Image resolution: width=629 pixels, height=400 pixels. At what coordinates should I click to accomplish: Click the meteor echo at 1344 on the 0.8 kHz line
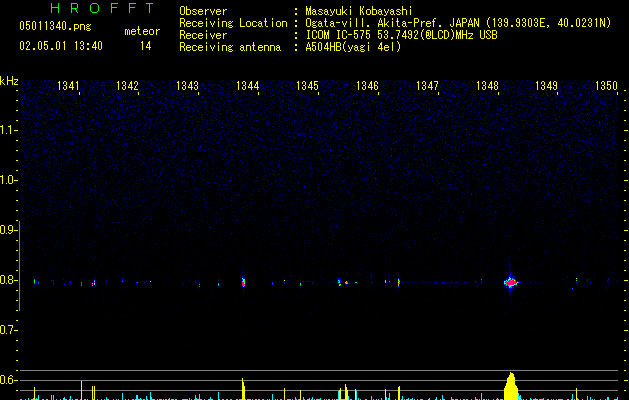click(x=243, y=282)
